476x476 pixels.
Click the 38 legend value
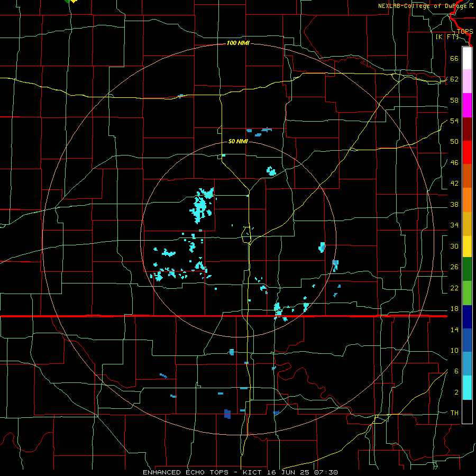[x=454, y=205]
